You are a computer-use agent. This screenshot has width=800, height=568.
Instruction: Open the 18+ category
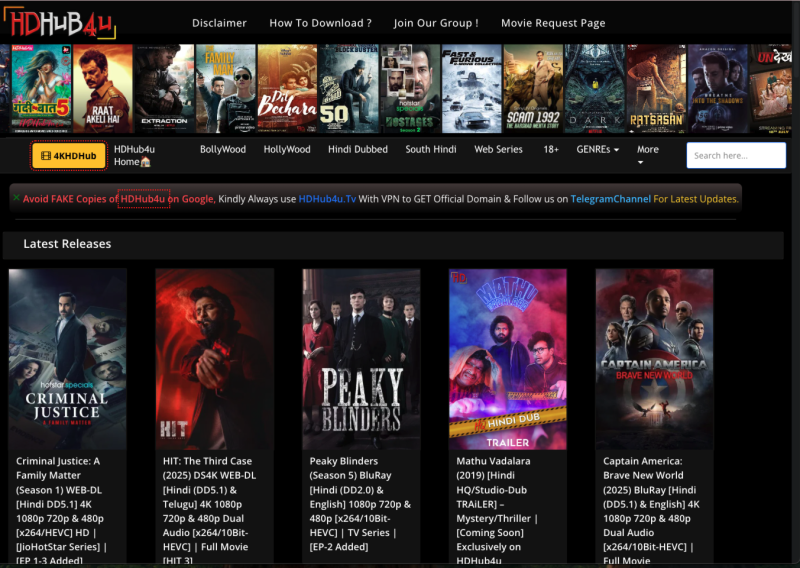551,150
